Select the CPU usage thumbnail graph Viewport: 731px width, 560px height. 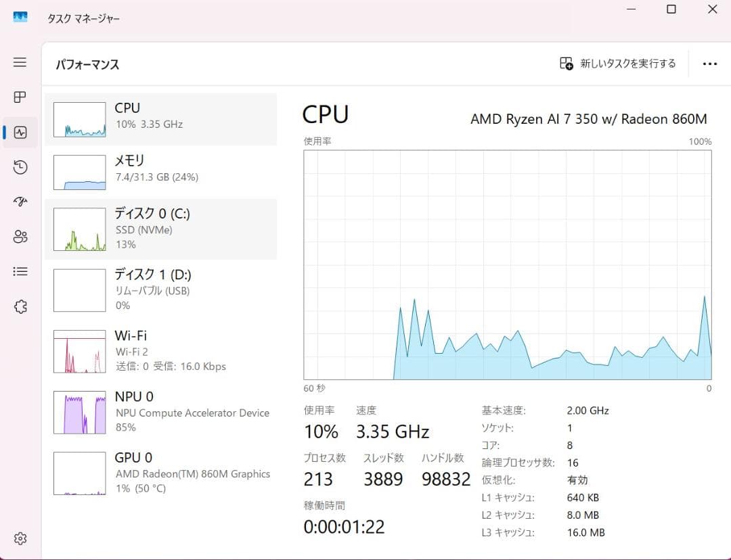pos(79,119)
